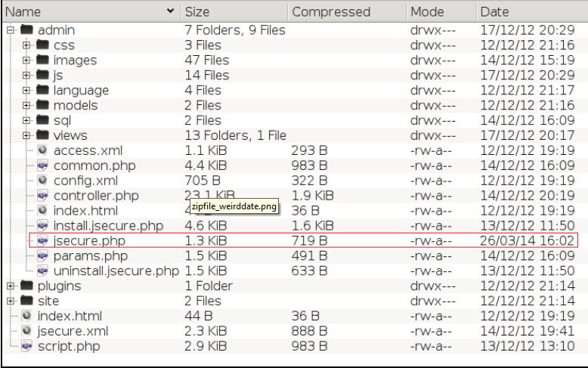This screenshot has width=588, height=368.
Task: Sort list by Size column header
Action: point(235,11)
